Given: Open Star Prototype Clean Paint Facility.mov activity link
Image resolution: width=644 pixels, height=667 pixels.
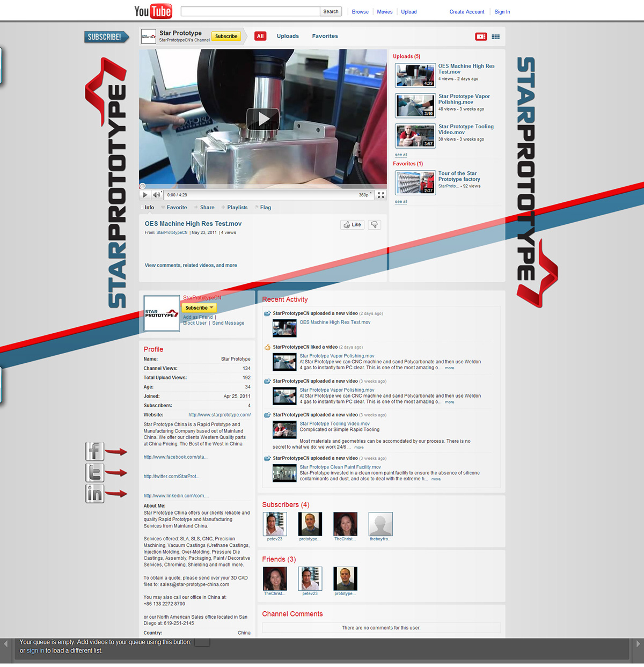Looking at the screenshot, I should [x=340, y=467].
